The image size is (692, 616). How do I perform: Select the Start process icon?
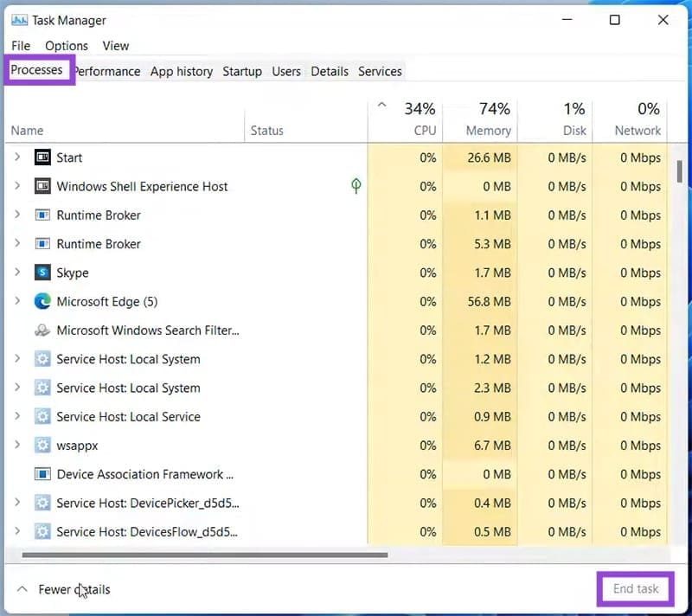pos(42,157)
